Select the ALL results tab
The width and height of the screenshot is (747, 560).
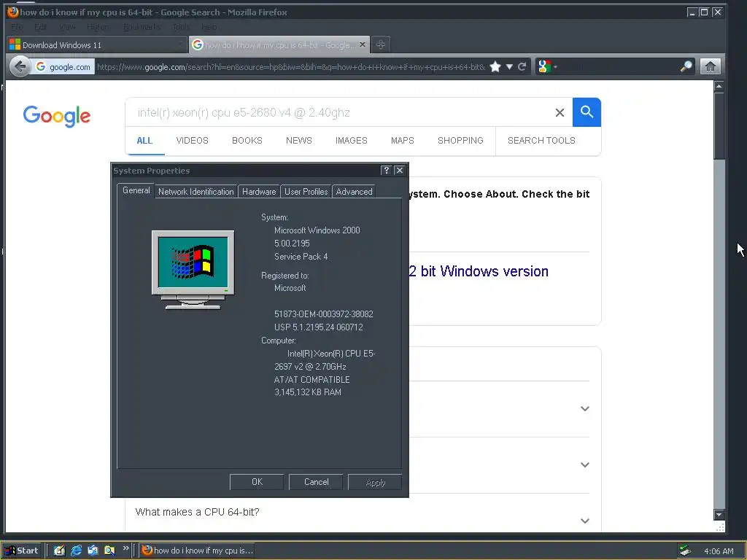pos(144,141)
